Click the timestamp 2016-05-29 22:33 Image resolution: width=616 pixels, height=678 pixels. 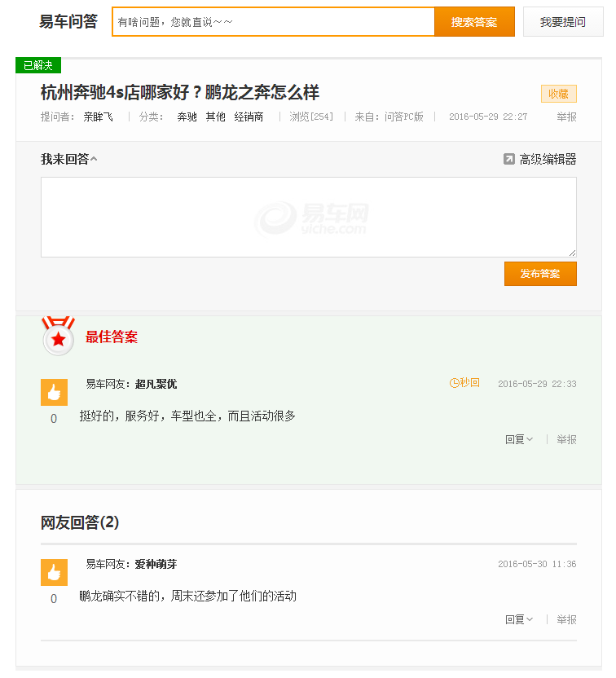tap(537, 384)
